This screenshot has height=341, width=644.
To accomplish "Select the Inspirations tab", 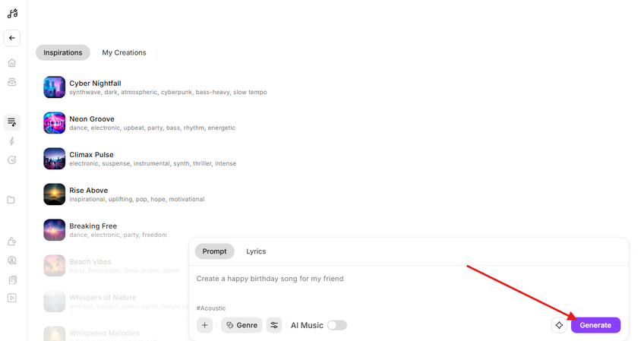I will (62, 52).
